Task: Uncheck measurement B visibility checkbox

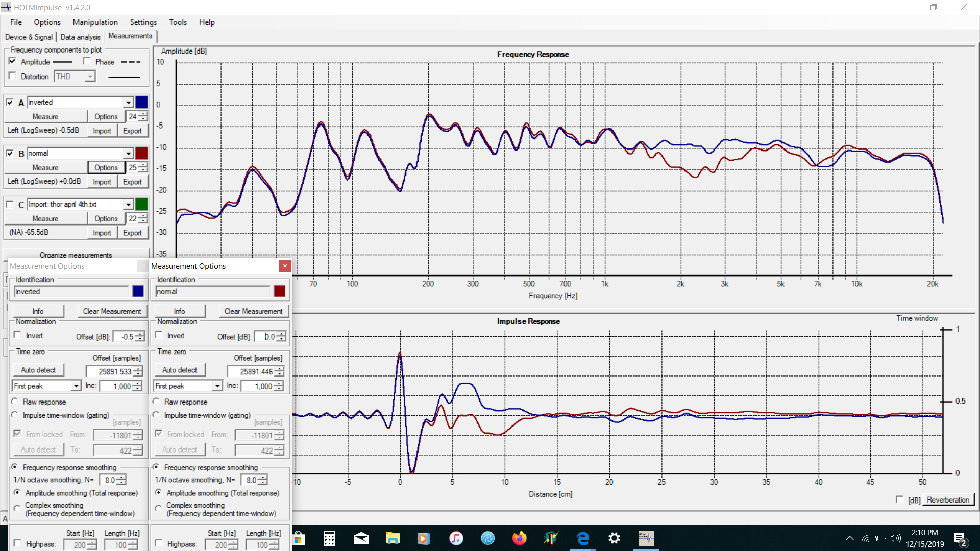Action: pos(10,153)
